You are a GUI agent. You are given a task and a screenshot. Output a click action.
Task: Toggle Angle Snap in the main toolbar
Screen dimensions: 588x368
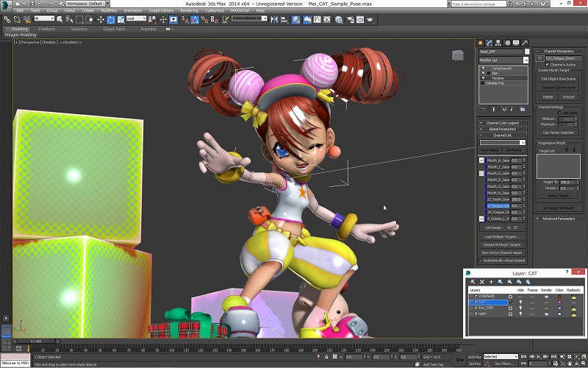pos(194,19)
